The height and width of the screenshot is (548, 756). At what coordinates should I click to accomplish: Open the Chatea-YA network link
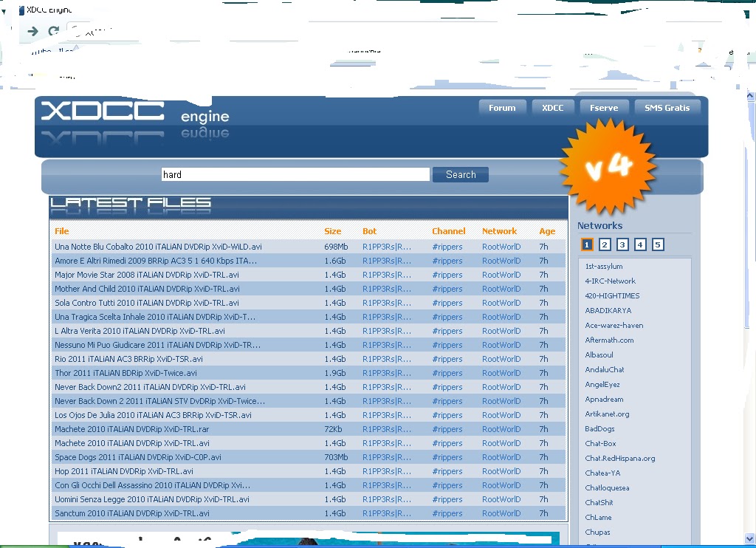point(602,473)
